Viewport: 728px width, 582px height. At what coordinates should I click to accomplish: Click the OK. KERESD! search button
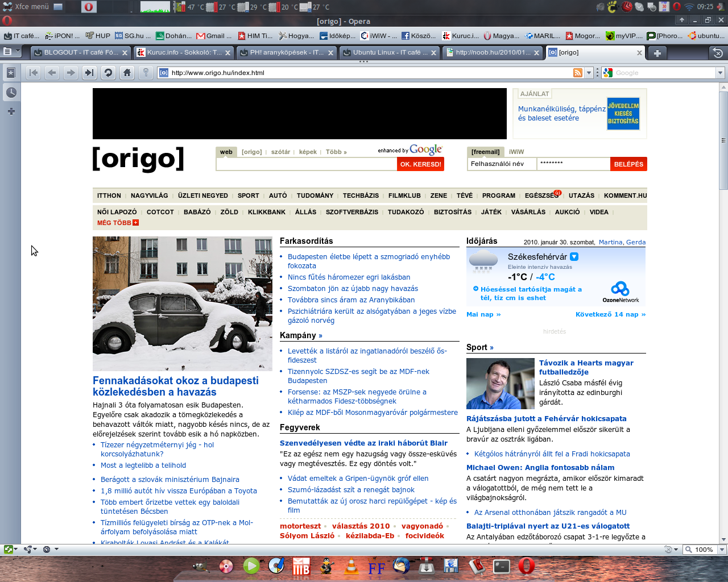tap(421, 164)
